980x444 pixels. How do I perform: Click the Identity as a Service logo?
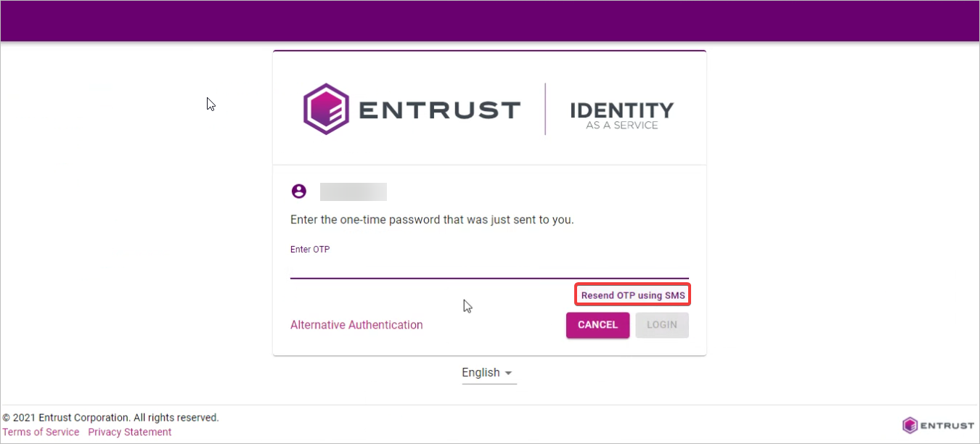pyautogui.click(x=622, y=115)
